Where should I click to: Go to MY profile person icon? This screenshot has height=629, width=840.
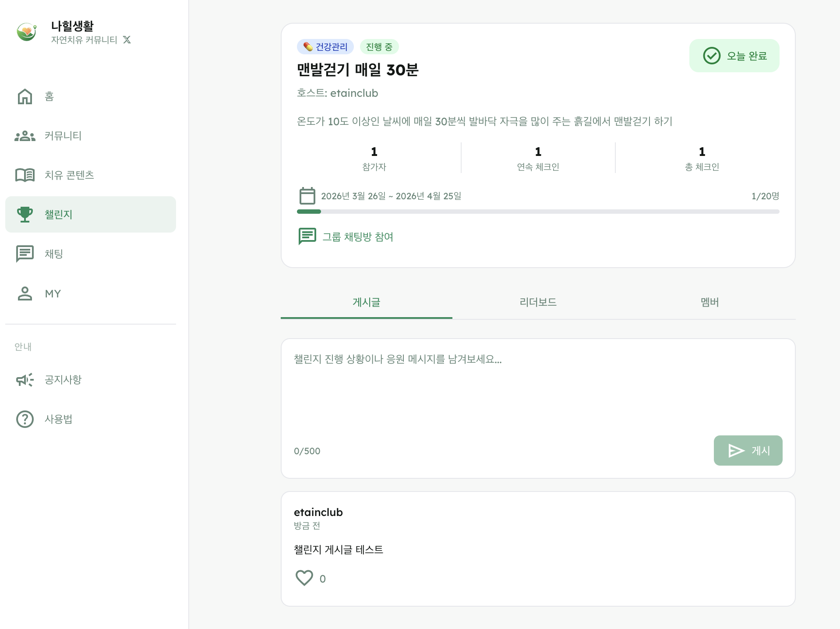click(25, 293)
